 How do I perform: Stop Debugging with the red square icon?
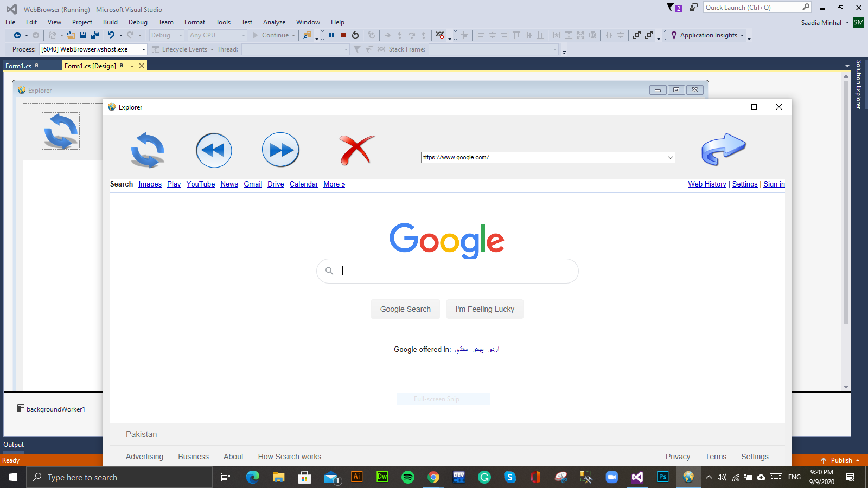coord(343,35)
